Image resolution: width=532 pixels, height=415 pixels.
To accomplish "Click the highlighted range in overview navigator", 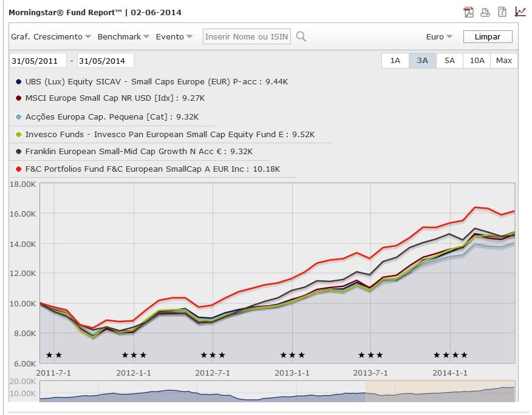I will [440, 391].
